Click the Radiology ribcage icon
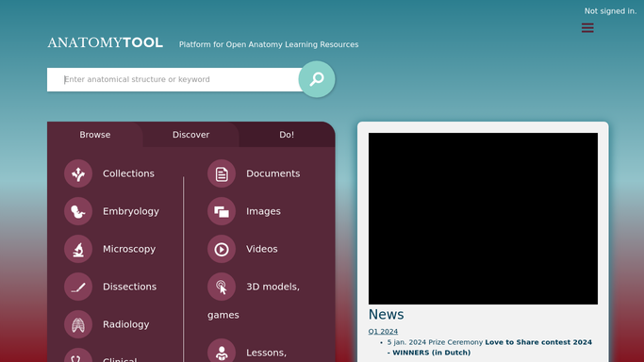This screenshot has height=362, width=644. point(78,324)
